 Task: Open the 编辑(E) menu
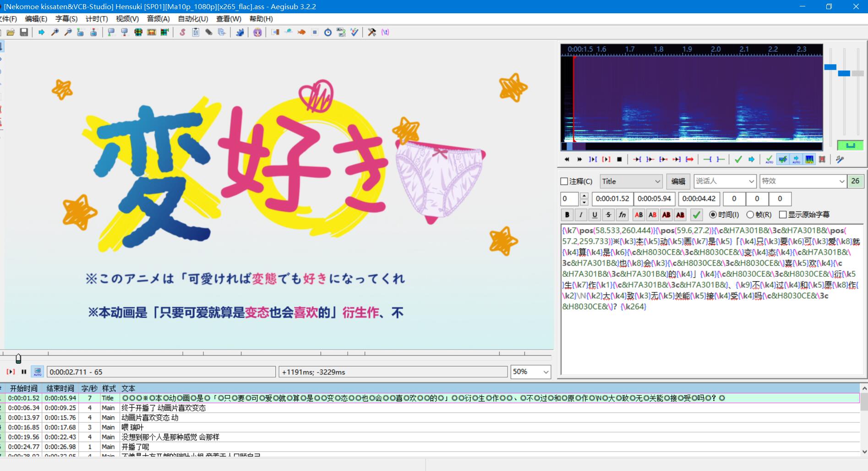(36, 19)
